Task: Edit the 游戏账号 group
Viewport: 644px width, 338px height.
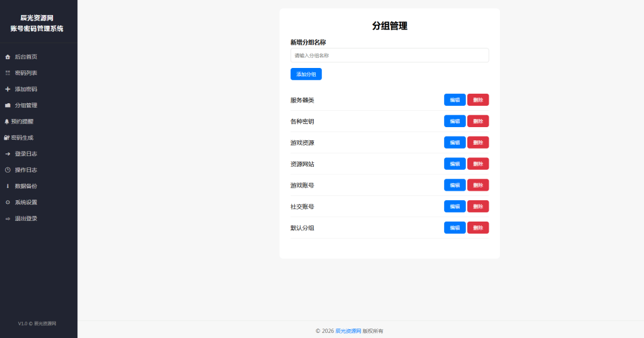Action: (x=455, y=185)
